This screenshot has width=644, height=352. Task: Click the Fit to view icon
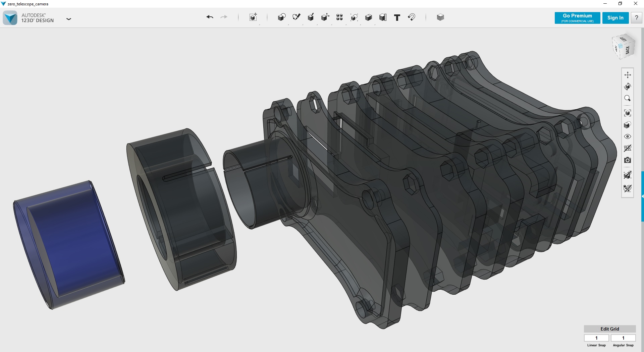[628, 113]
